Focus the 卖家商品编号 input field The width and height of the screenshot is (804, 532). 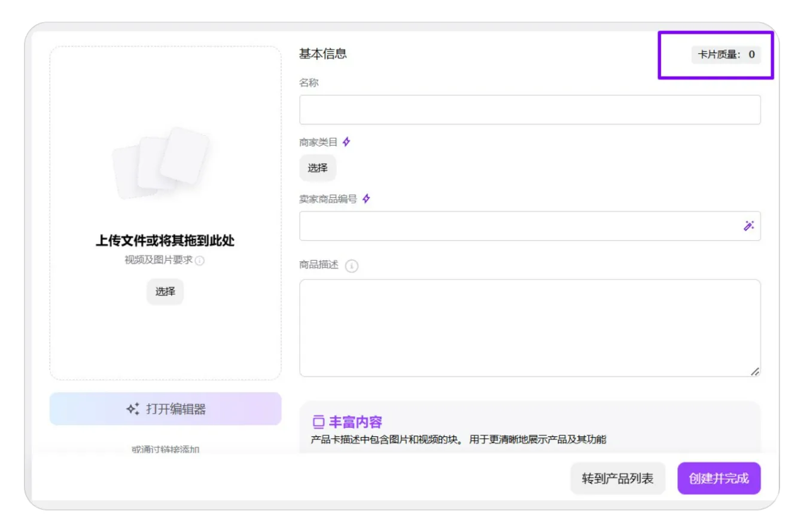(x=530, y=226)
